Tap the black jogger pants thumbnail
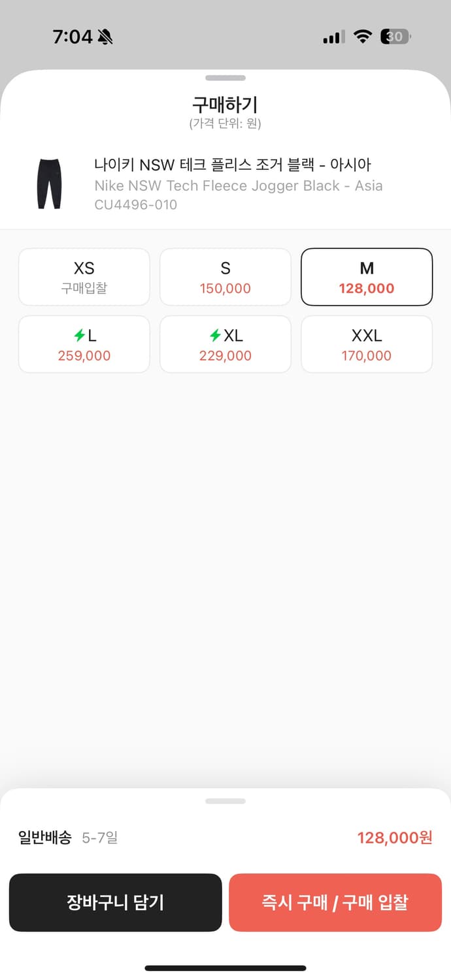Image resolution: width=451 pixels, height=980 pixels. pos(49,184)
